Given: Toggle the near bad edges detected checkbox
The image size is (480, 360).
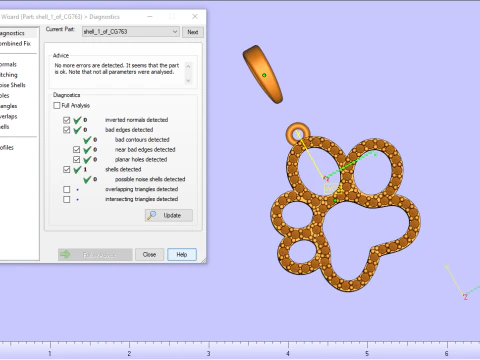Looking at the screenshot, I should click(x=76, y=150).
